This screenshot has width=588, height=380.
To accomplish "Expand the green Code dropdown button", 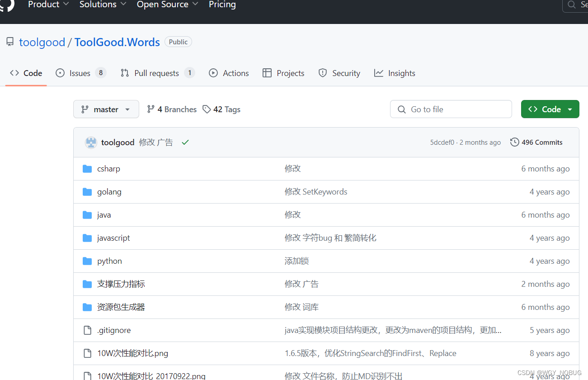I will click(x=550, y=109).
